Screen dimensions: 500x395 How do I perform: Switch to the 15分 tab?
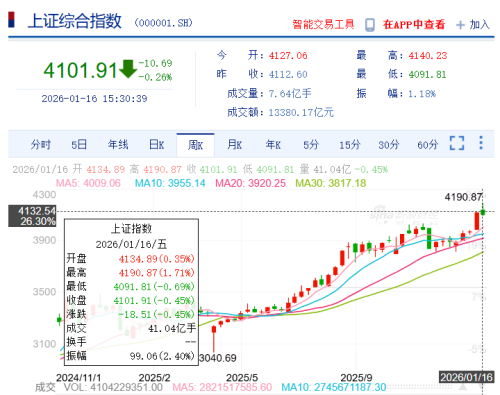coord(350,145)
